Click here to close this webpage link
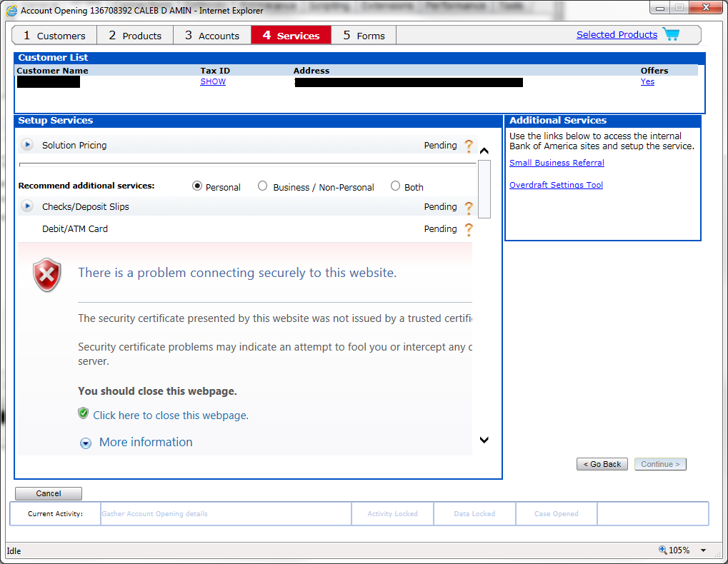This screenshot has height=564, width=728. click(171, 415)
